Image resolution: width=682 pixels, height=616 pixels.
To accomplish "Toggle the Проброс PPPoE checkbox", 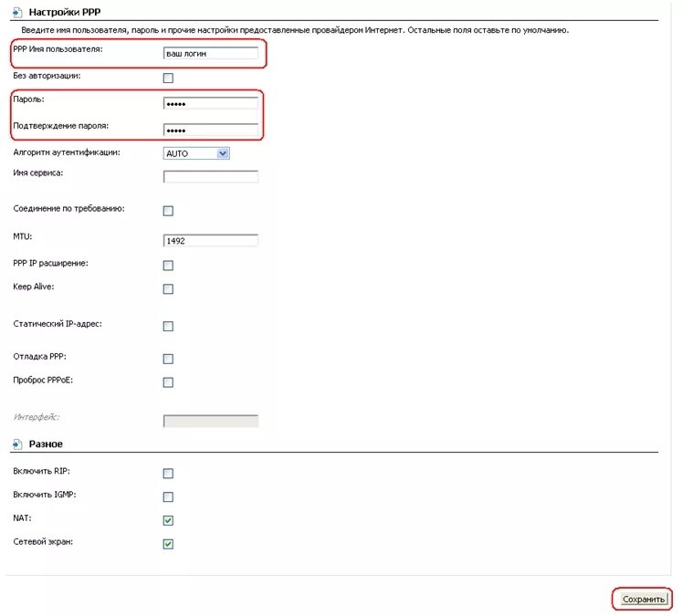I will [x=168, y=382].
